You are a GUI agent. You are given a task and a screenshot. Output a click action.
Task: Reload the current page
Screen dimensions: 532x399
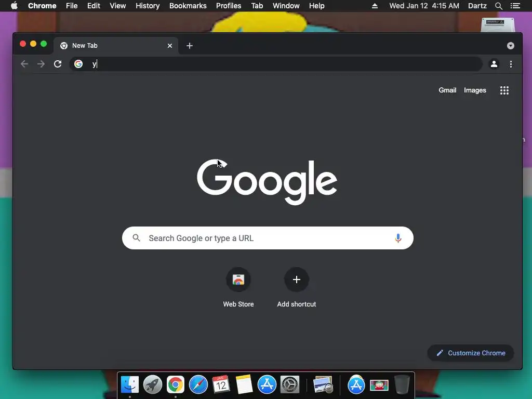(x=58, y=64)
